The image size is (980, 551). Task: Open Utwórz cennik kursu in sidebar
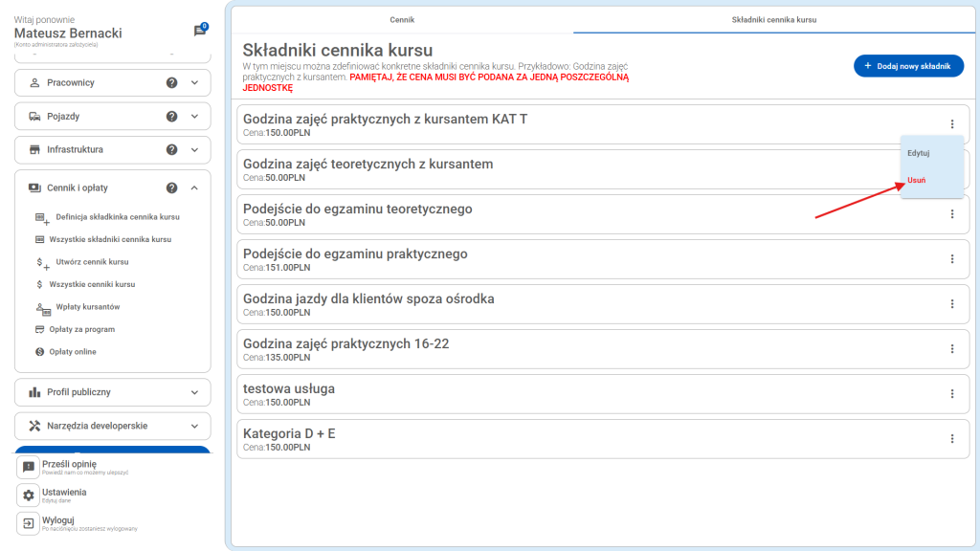coord(92,262)
